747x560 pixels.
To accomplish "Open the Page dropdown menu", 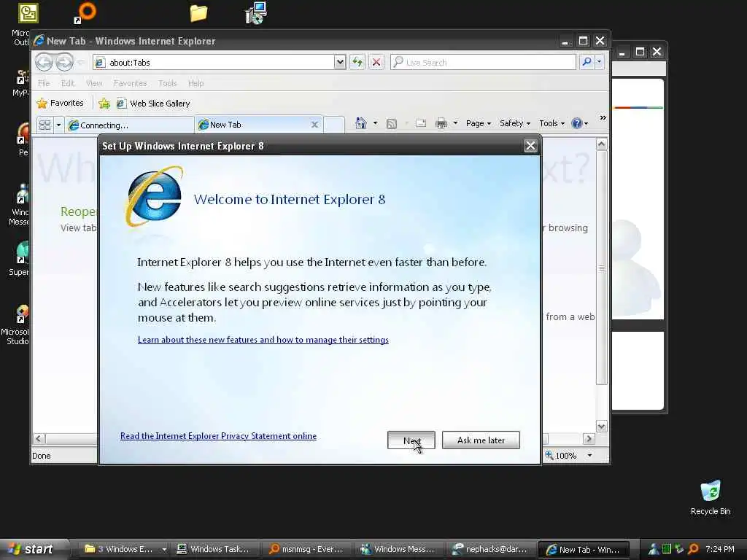I will pos(479,123).
